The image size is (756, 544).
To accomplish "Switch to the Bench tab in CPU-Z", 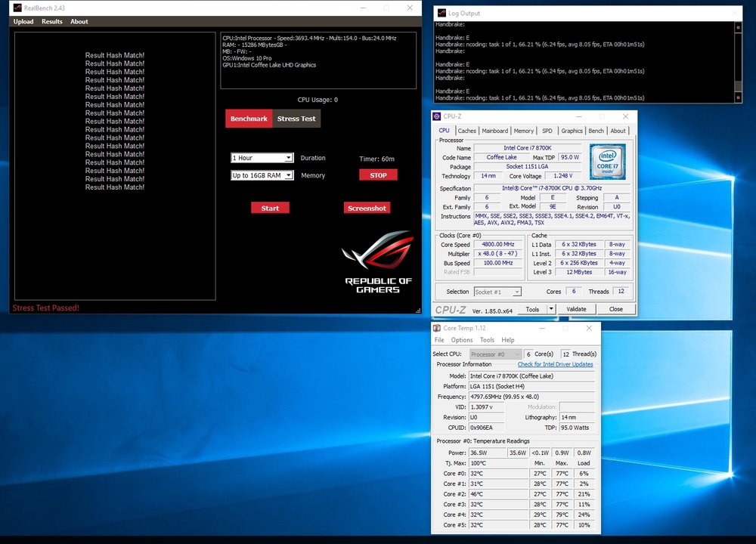I will click(596, 131).
